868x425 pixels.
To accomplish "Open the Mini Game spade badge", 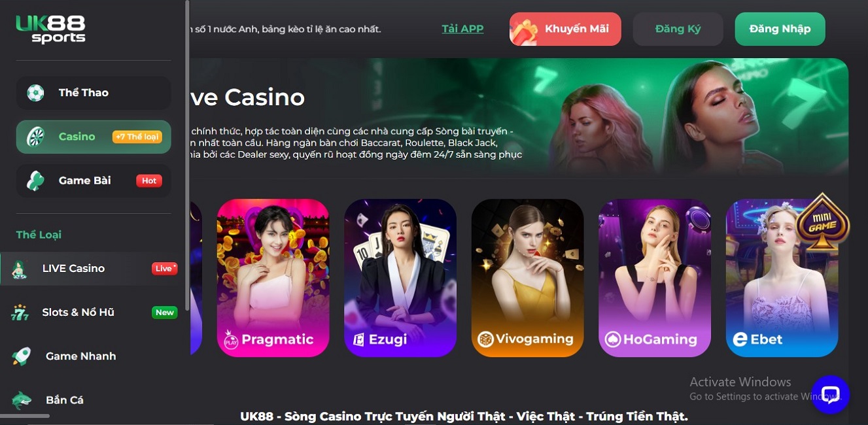I will [823, 223].
